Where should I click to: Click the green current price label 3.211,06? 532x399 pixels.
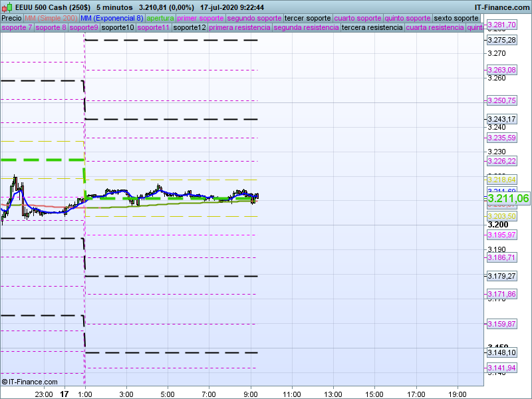pos(508,198)
